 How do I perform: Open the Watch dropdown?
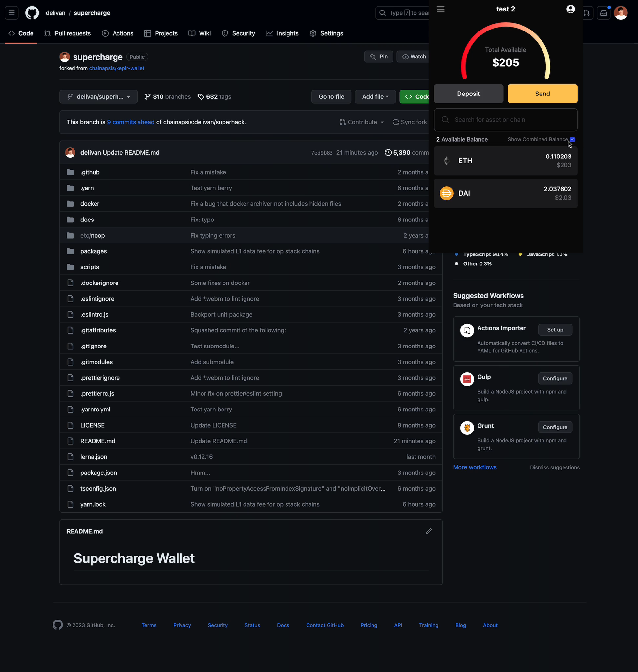click(413, 56)
